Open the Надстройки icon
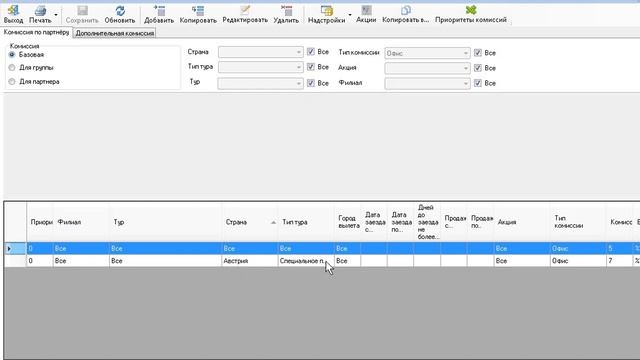Image resolution: width=640 pixels, height=360 pixels. coord(326,10)
